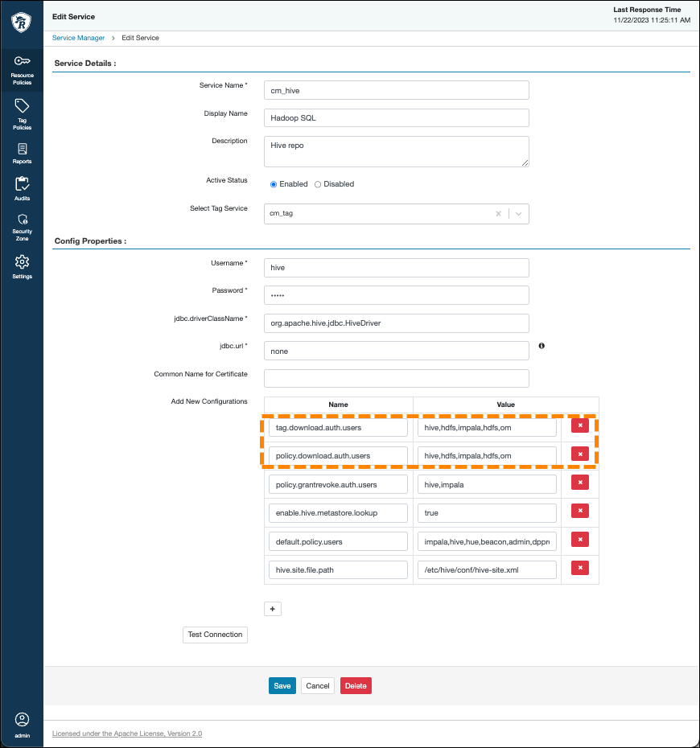Open Security Zone from the sidebar

[x=22, y=227]
